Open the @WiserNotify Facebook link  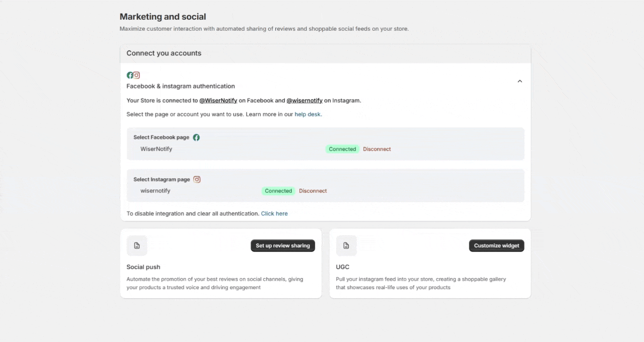click(218, 101)
